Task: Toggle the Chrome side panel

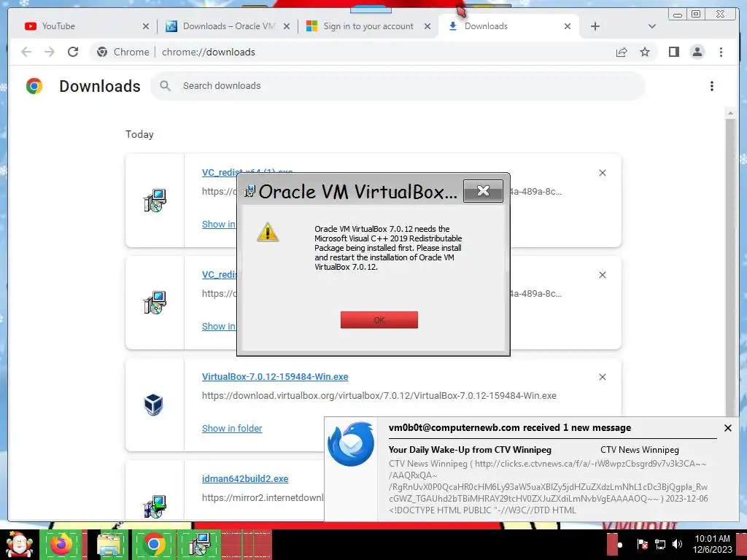Action: [x=673, y=52]
